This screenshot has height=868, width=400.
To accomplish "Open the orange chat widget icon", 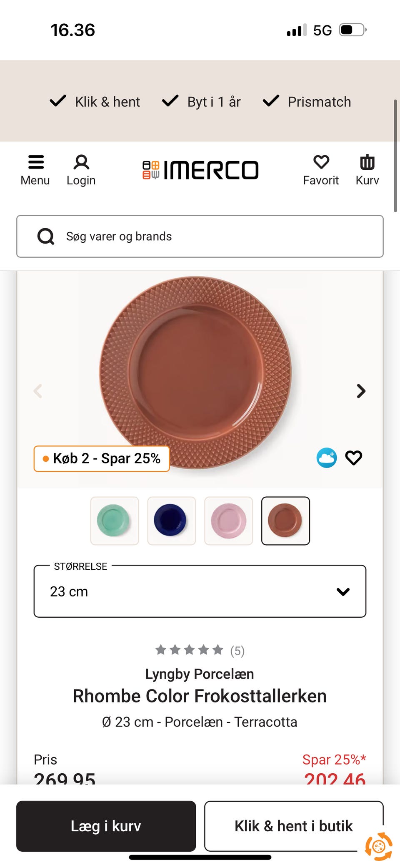I will [x=378, y=846].
